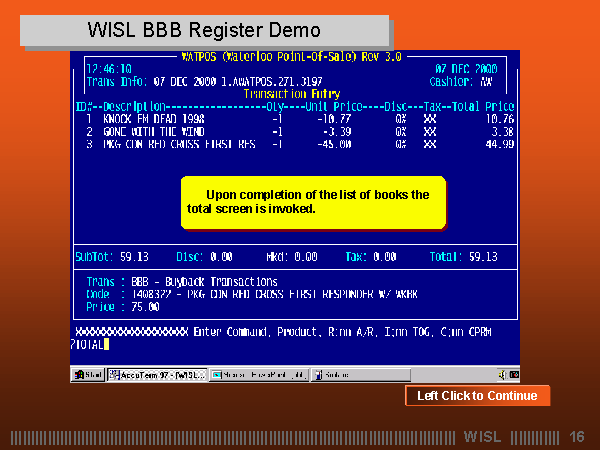The image size is (600, 450).
Task: Click the speaker volume tray icon
Action: (500, 375)
